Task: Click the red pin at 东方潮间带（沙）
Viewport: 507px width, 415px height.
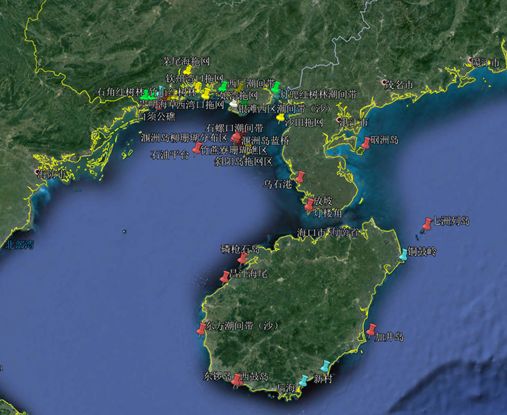Action: click(x=202, y=328)
